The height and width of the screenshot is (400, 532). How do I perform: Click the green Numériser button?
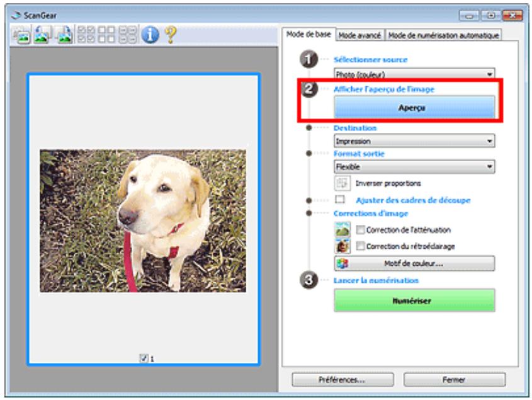point(414,300)
